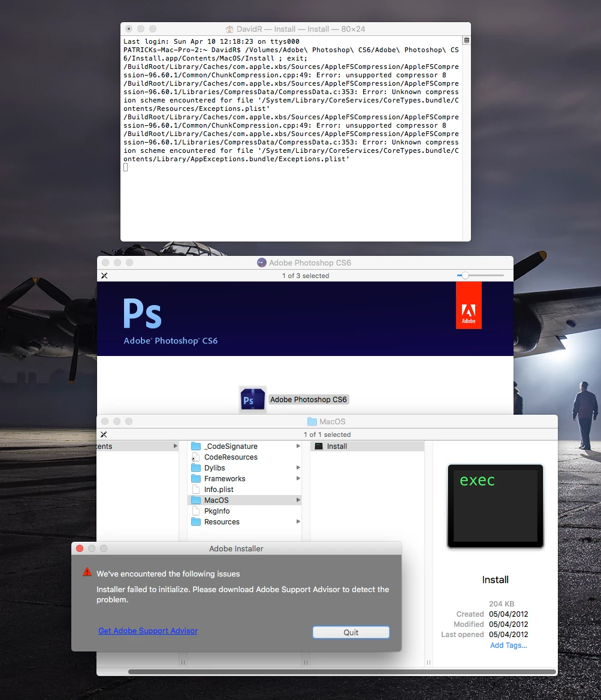The image size is (601, 700).
Task: Click the red warning icon in Adobe Installer
Action: pyautogui.click(x=87, y=572)
